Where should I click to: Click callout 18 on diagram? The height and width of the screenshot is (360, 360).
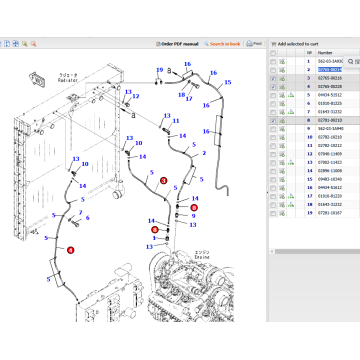181,95
